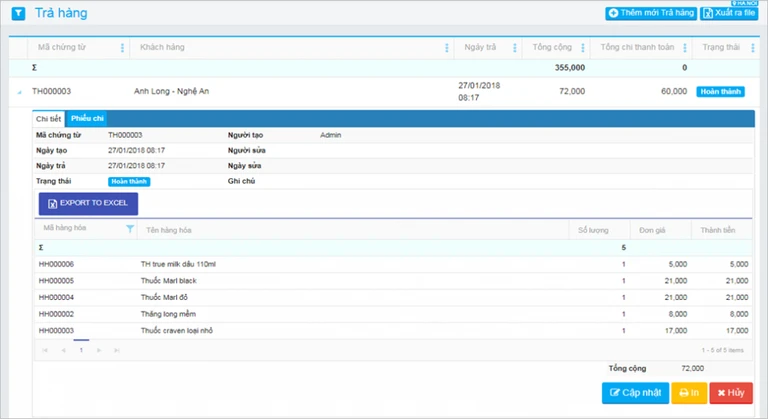Sort by Số lượng column header
Image resolution: width=768 pixels, height=419 pixels.
pos(593,230)
